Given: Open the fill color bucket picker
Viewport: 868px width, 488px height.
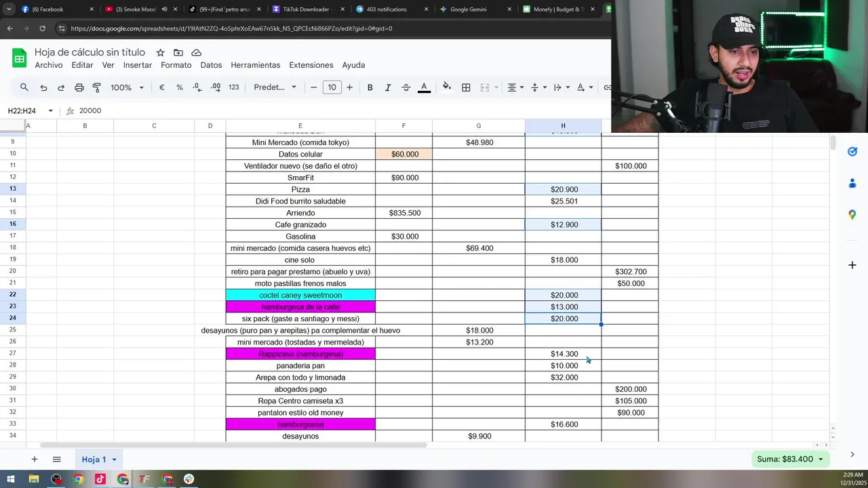Looking at the screenshot, I should click(447, 87).
